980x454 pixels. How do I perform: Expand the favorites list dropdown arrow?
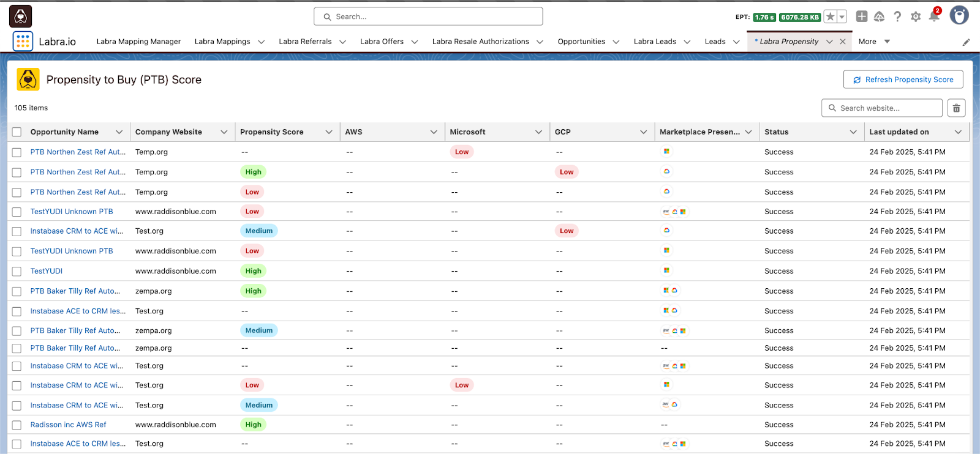pos(842,17)
